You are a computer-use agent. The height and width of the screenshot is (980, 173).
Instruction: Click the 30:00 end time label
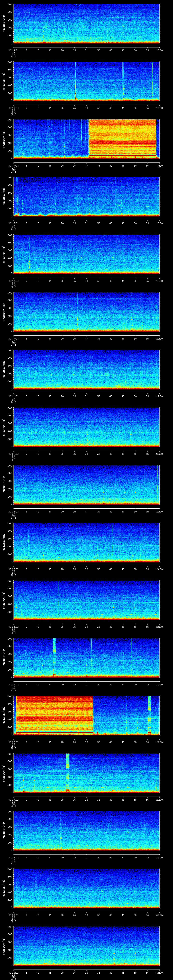tap(159, 915)
